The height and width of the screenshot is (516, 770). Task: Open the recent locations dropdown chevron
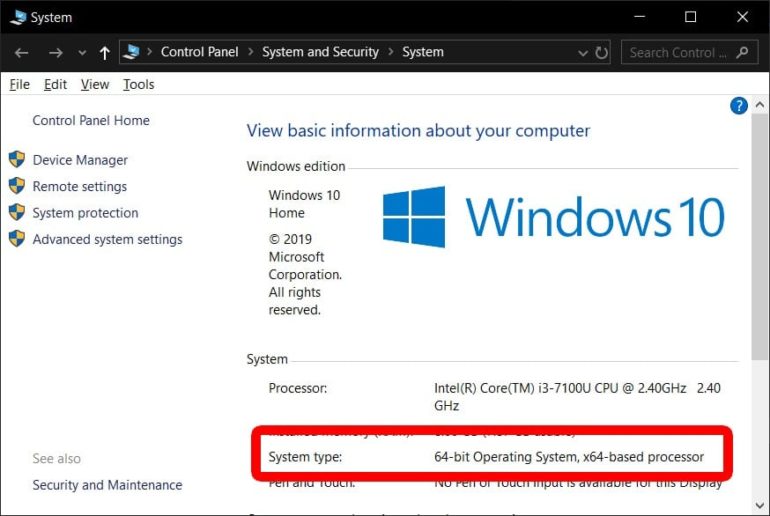(x=82, y=53)
